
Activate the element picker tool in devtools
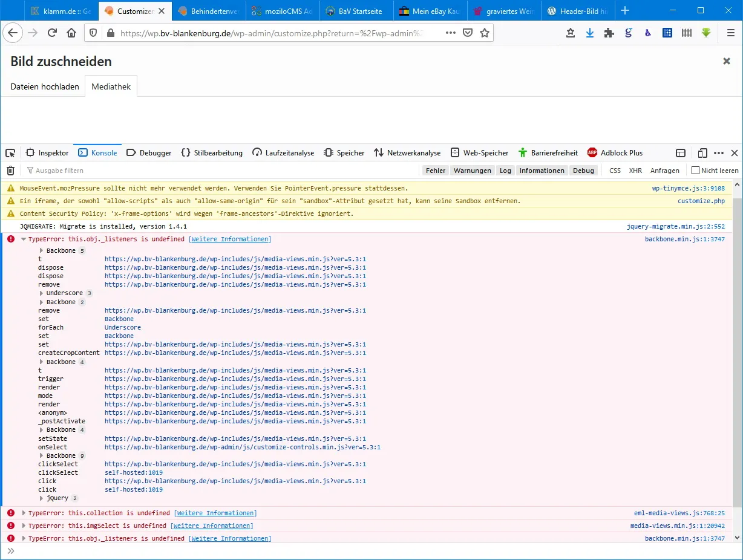[10, 153]
